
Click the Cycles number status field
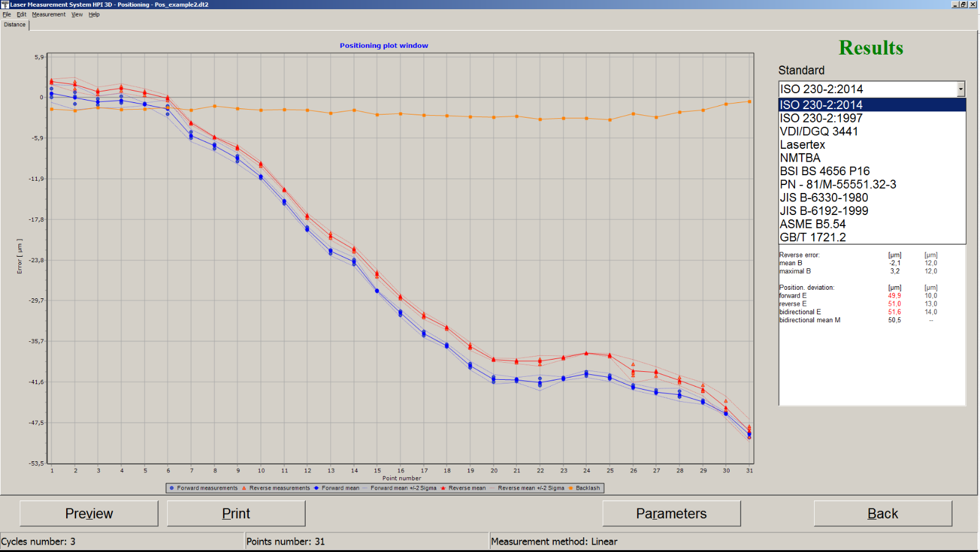tap(122, 542)
